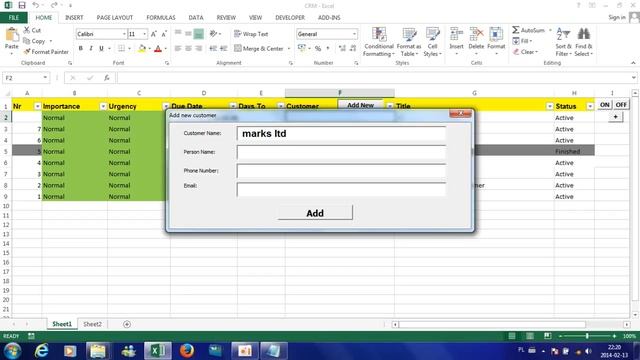Click the Delete cells icon
The image size is (640, 360).
[x=476, y=34]
